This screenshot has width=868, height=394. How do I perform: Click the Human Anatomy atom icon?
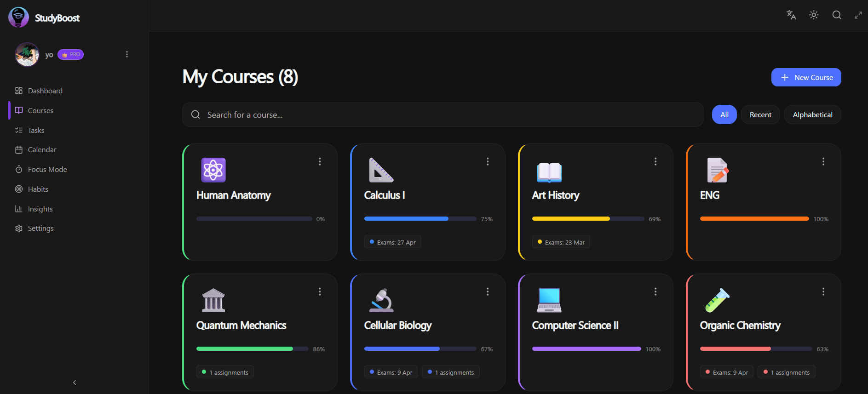click(213, 170)
